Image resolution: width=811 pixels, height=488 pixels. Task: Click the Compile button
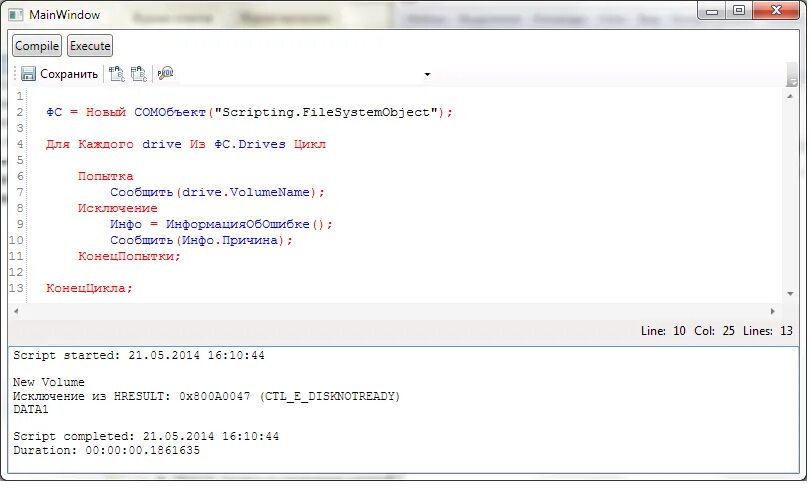coord(37,46)
